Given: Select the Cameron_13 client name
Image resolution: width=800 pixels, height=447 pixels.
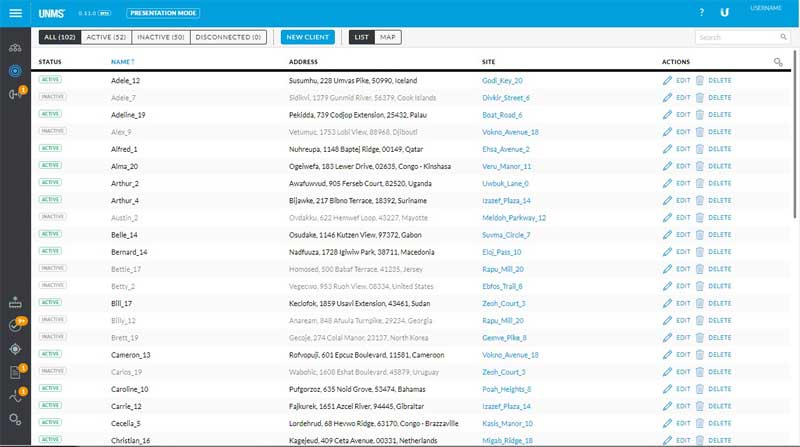Looking at the screenshot, I should click(x=131, y=355).
